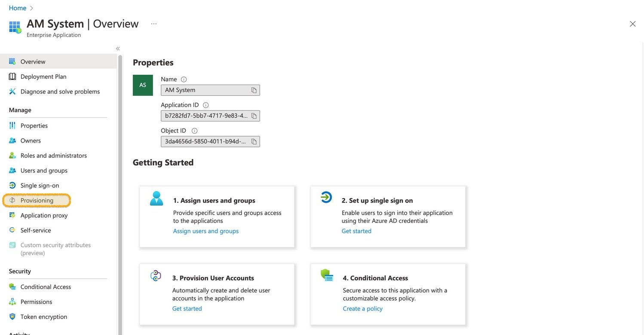Viewport: 644px width, 335px height.
Task: Open the Deployment Plan page
Action: 43,76
